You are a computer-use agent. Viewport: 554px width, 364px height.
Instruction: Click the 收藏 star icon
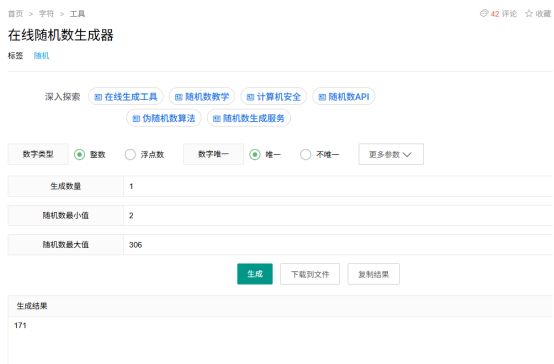[529, 14]
